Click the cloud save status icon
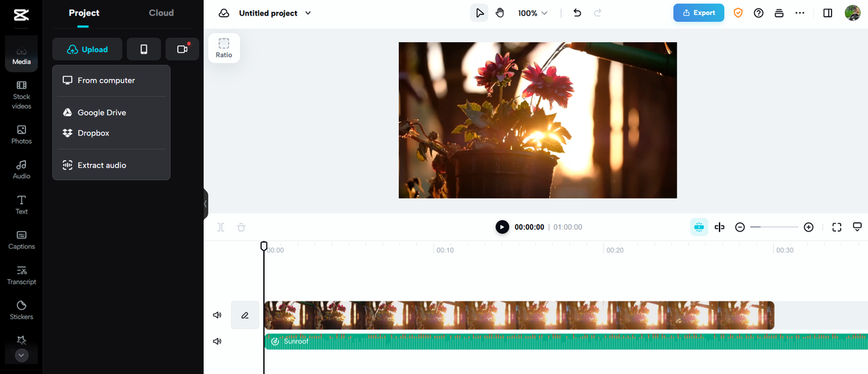Viewport: 868px width, 374px height. pos(224,13)
